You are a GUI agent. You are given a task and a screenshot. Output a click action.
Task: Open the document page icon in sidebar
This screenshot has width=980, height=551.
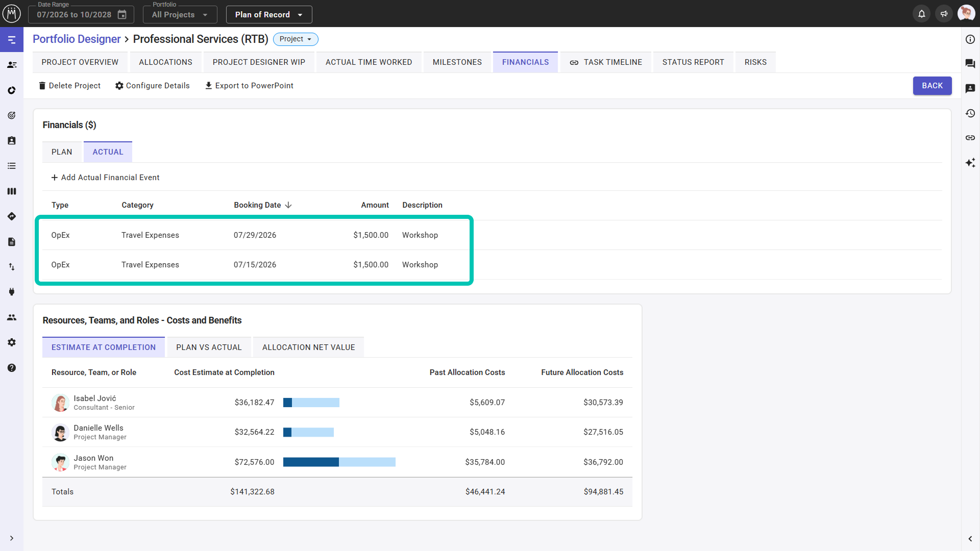click(x=12, y=242)
